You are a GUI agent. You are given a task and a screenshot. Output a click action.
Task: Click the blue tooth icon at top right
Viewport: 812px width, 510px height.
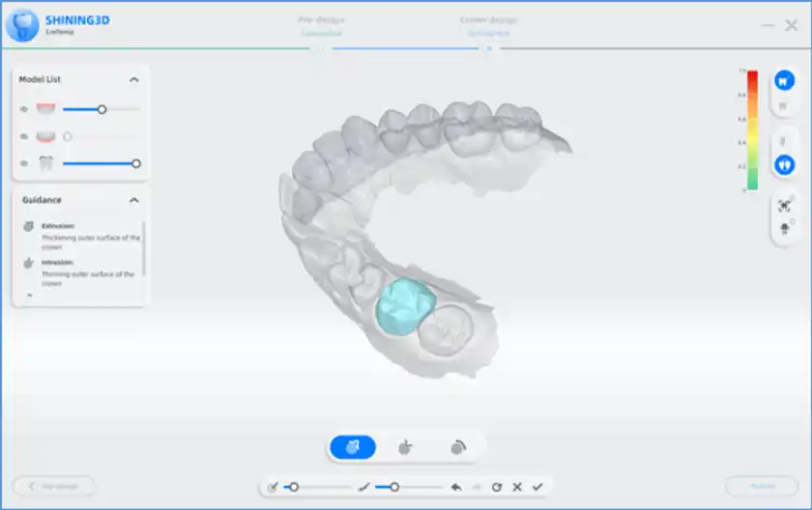(x=784, y=81)
